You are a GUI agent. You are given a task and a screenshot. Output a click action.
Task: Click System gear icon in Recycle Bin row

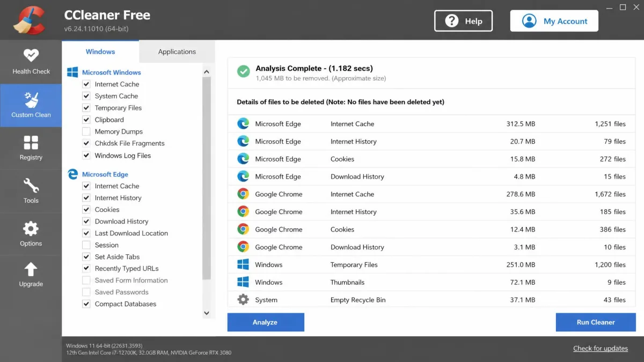click(243, 300)
